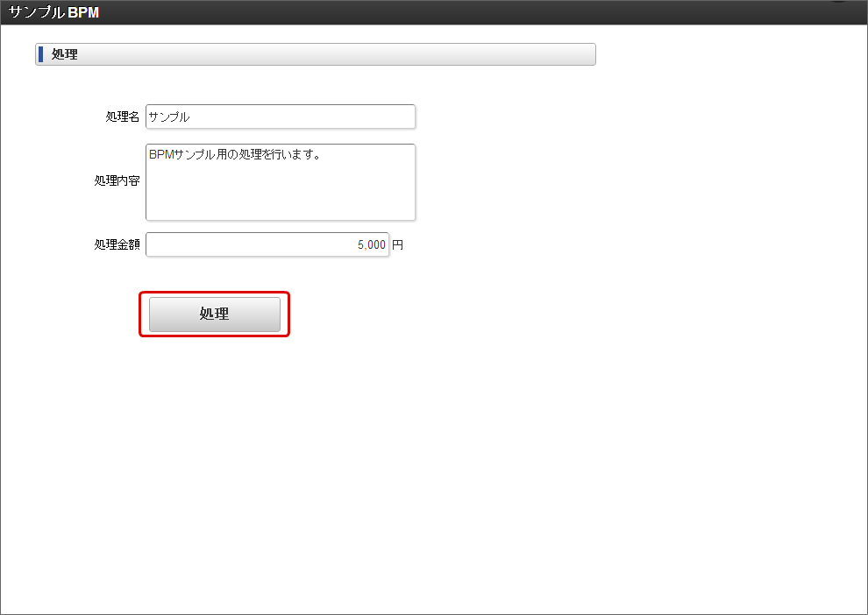Image resolution: width=868 pixels, height=615 pixels.
Task: Select the 処理金額 amount field
Action: [267, 244]
